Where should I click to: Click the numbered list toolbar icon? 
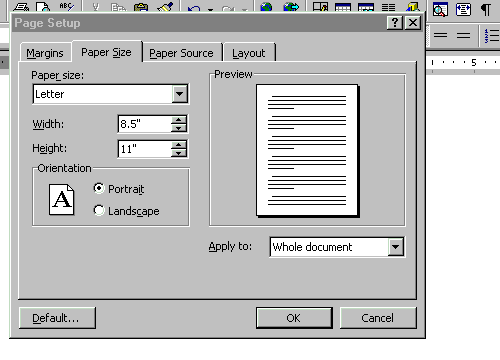(492, 35)
